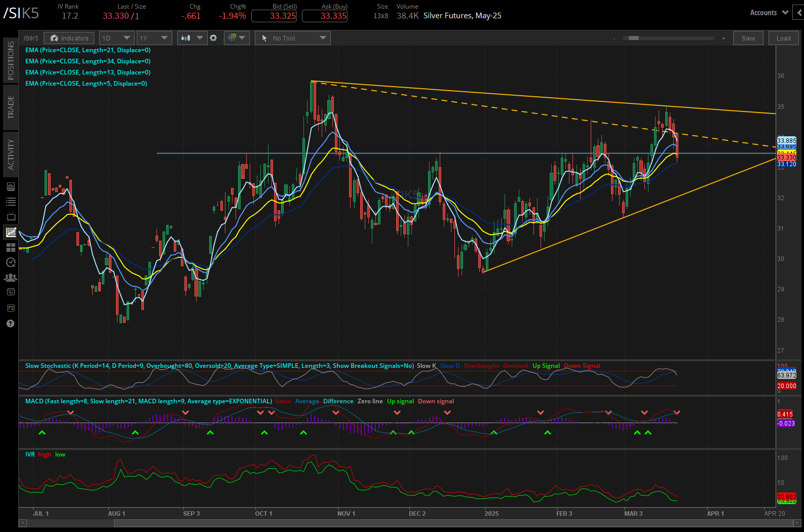Screen dimensions: 804x532
Task: Open the TRADE side tab
Action: (11, 107)
